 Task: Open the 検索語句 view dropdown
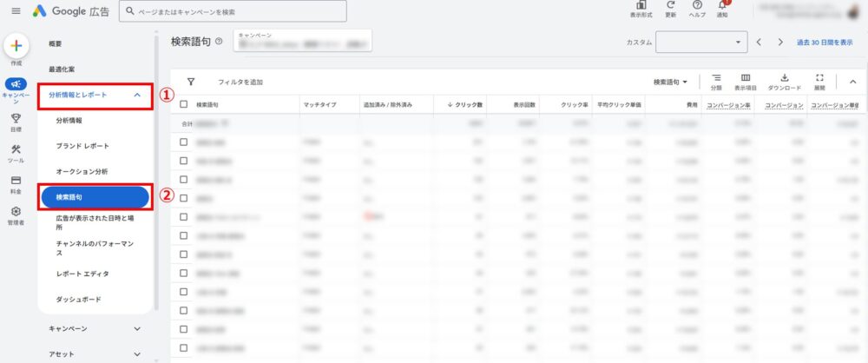pyautogui.click(x=670, y=82)
